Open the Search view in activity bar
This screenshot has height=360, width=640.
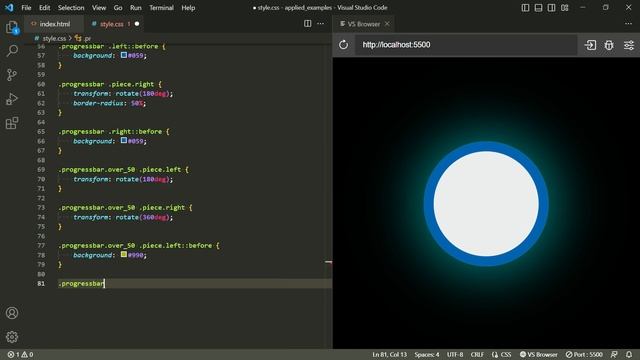pos(12,51)
